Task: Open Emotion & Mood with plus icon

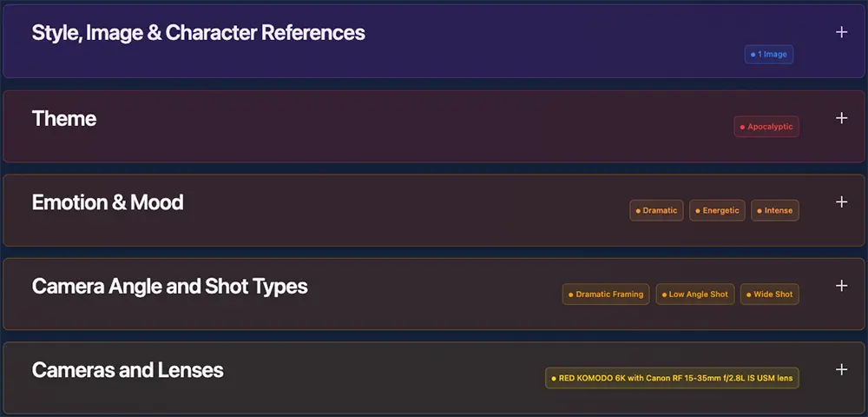Action: 841,202
